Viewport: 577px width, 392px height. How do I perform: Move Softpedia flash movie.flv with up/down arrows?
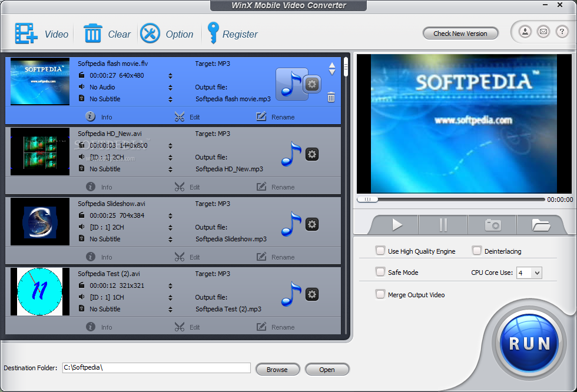click(332, 68)
